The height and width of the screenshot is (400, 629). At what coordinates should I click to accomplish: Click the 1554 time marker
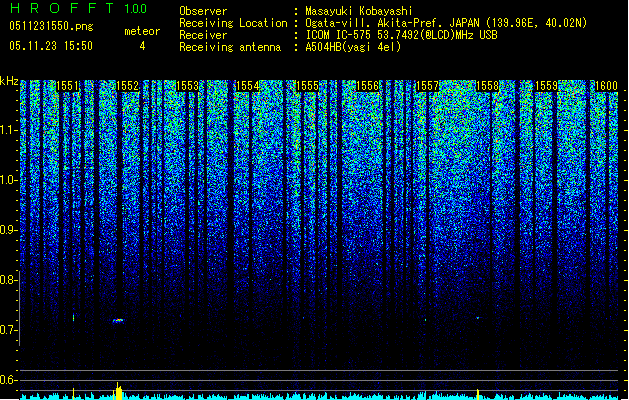(248, 86)
